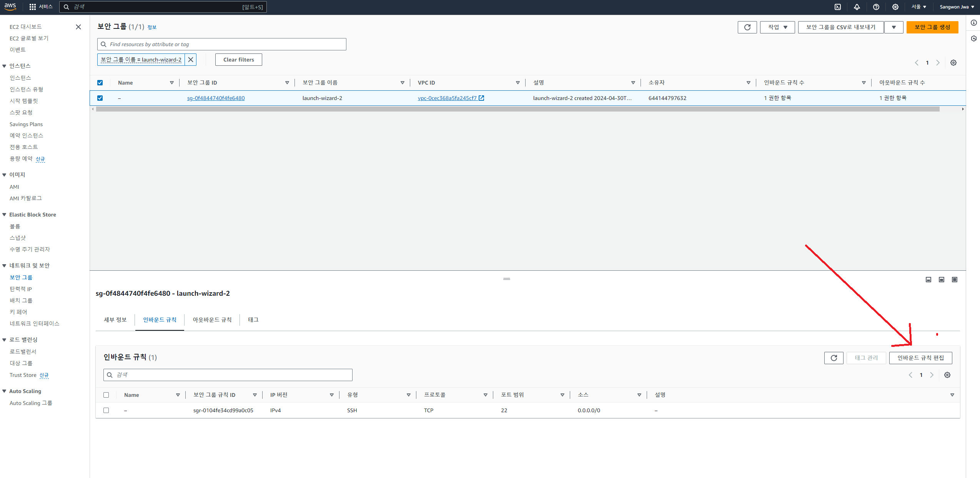This screenshot has width=980, height=478.
Task: Click the help question mark icon
Action: (x=876, y=7)
